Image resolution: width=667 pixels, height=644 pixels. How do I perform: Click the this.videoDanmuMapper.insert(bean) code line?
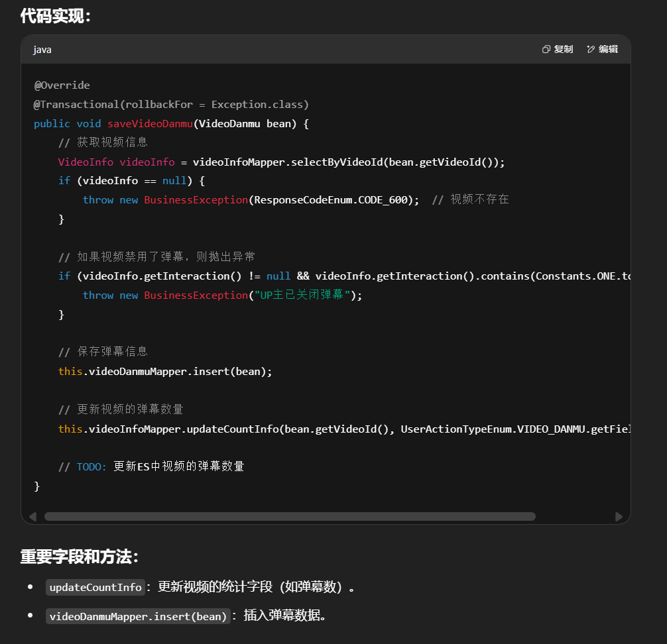click(165, 372)
